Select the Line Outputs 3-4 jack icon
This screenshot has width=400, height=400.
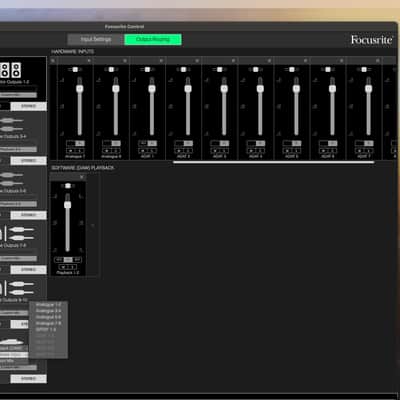(x=12, y=124)
